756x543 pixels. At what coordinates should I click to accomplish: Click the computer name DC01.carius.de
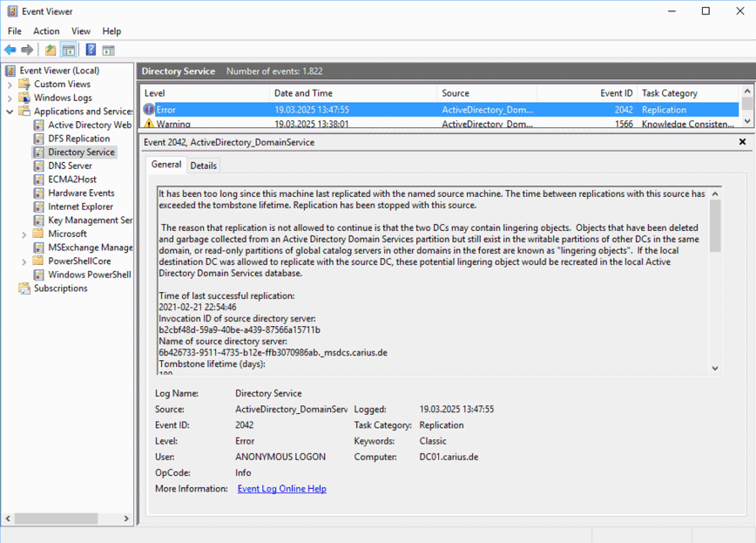(x=449, y=457)
